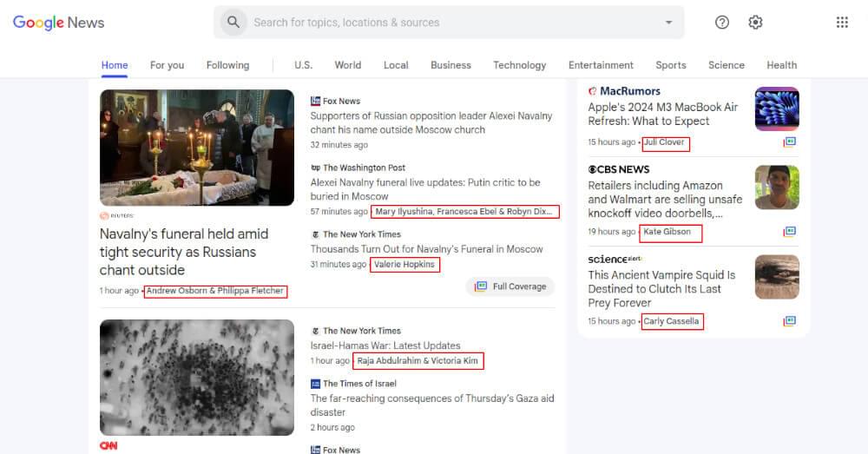The height and width of the screenshot is (454, 868).
Task: Open the Health section tab
Action: pyautogui.click(x=782, y=65)
